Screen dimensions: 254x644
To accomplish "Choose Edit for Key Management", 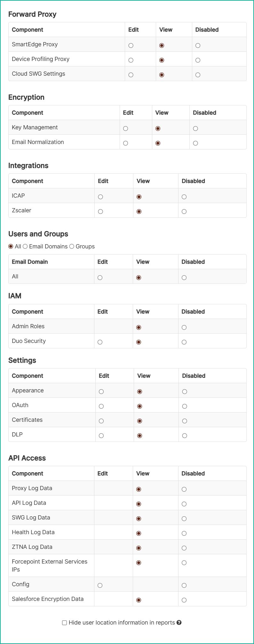I will pyautogui.click(x=126, y=129).
